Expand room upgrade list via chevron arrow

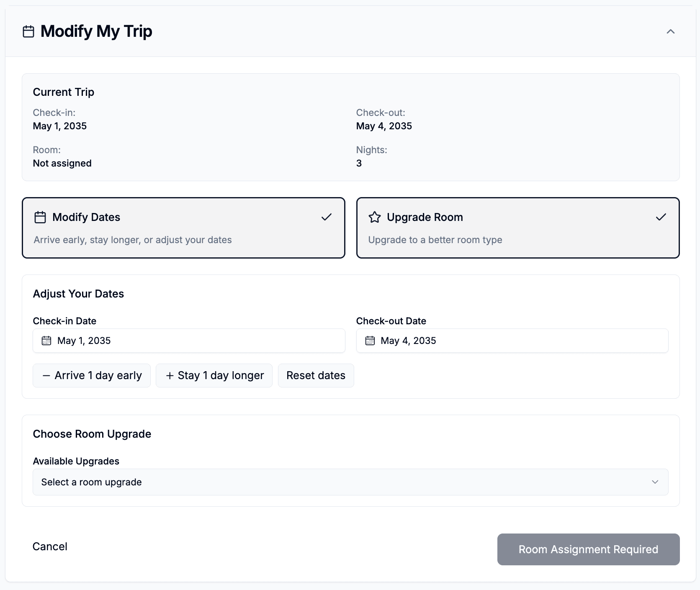(x=655, y=482)
